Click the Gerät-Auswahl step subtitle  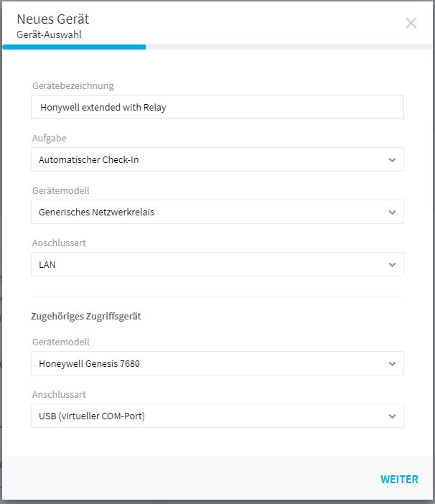tap(49, 34)
